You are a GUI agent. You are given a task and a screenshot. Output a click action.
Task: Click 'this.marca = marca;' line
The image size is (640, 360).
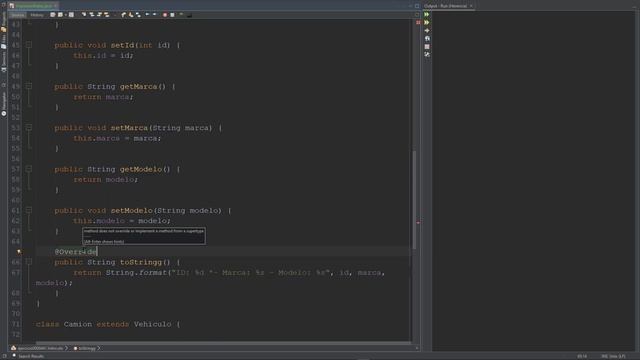pyautogui.click(x=117, y=138)
